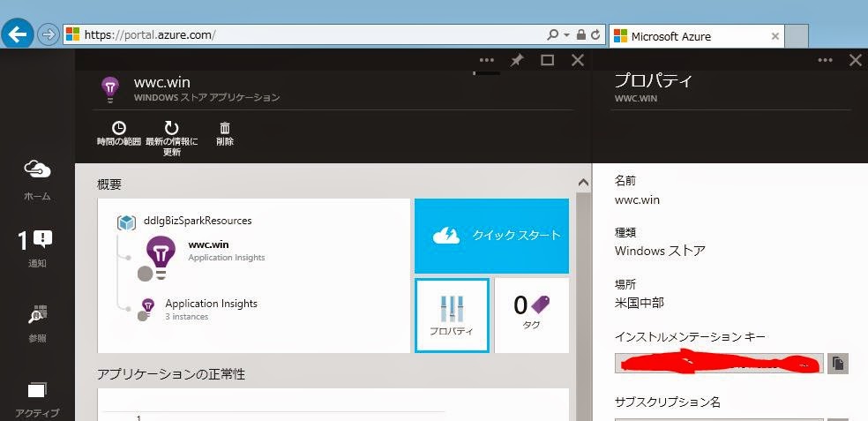The height and width of the screenshot is (421, 868).
Task: Pin the wwc.win blade
Action: (517, 60)
